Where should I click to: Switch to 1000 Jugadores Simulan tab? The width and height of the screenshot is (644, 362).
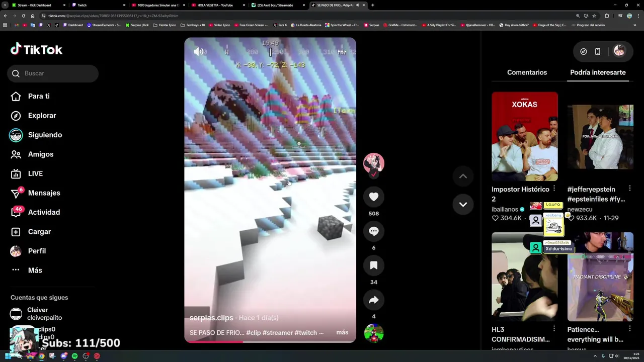(158, 5)
